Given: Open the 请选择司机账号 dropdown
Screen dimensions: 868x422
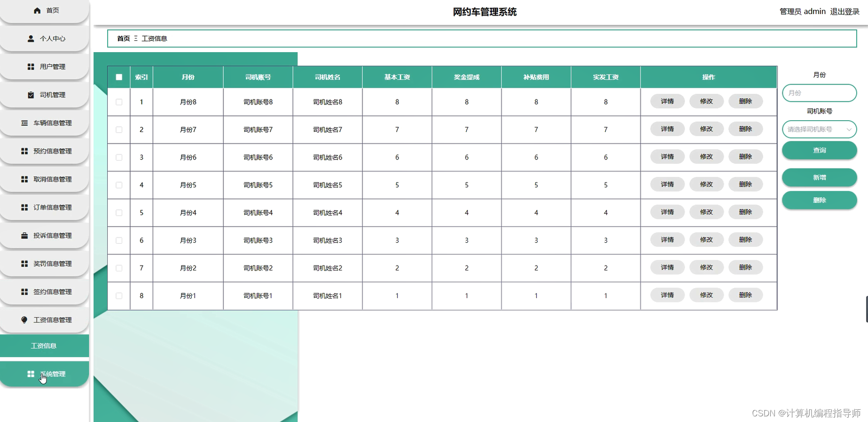Looking at the screenshot, I should [x=819, y=129].
